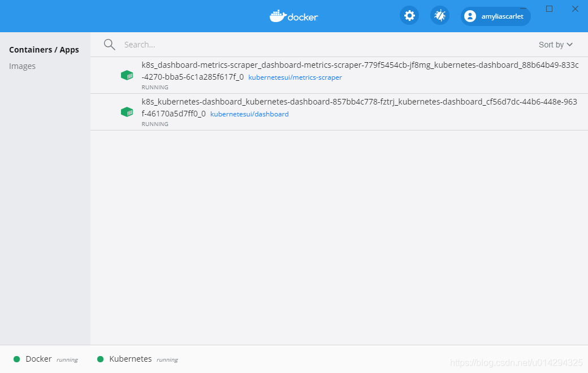The image size is (588, 373).
Task: Open the amyliascarlet account button
Action: [x=495, y=16]
